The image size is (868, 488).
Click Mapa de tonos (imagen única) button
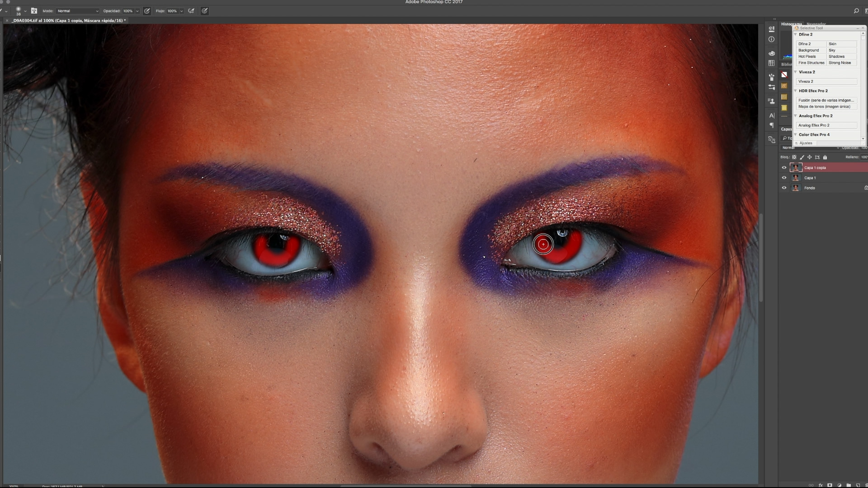coord(827,107)
